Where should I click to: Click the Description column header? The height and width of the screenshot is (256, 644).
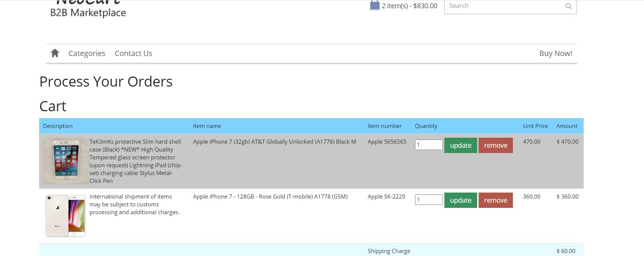(x=58, y=126)
